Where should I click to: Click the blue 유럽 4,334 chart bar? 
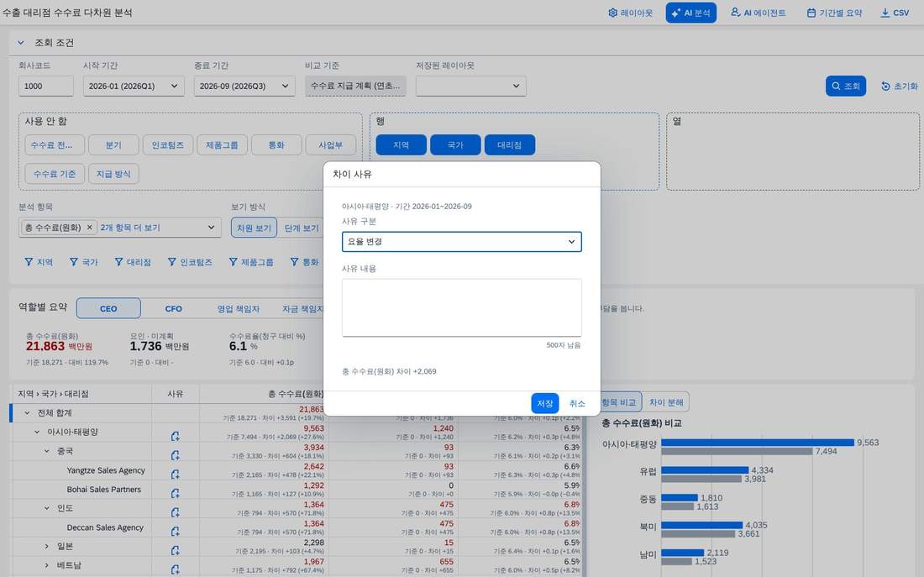click(705, 470)
